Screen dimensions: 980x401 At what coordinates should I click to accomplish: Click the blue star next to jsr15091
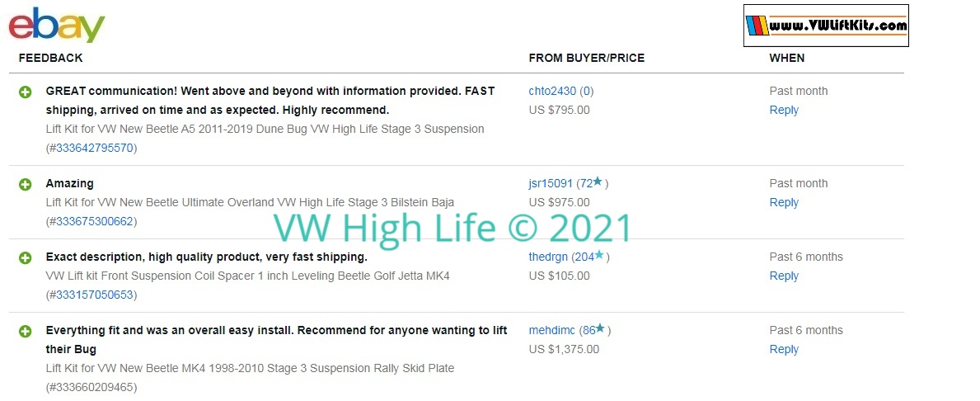coord(598,182)
